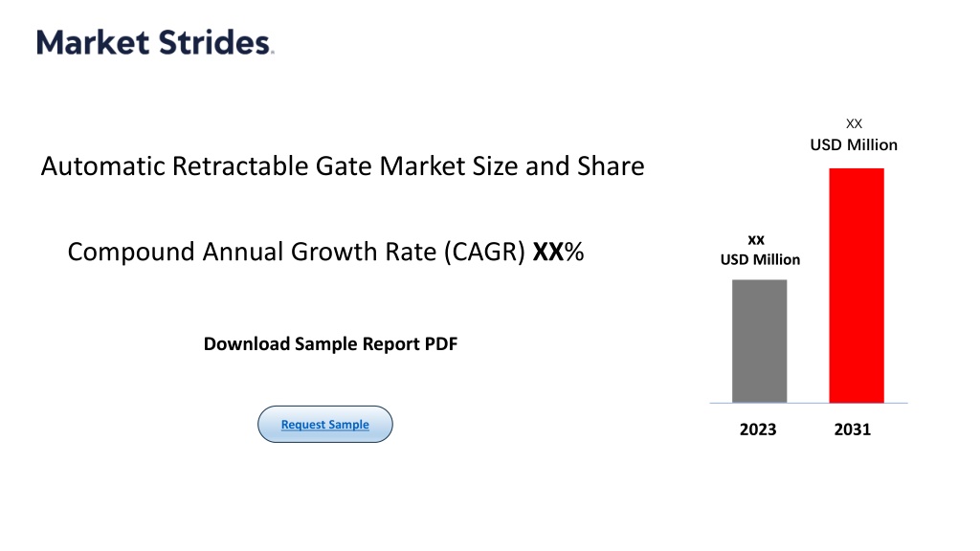This screenshot has height=551, width=980.
Task: Click the 2023 axis label
Action: (758, 430)
